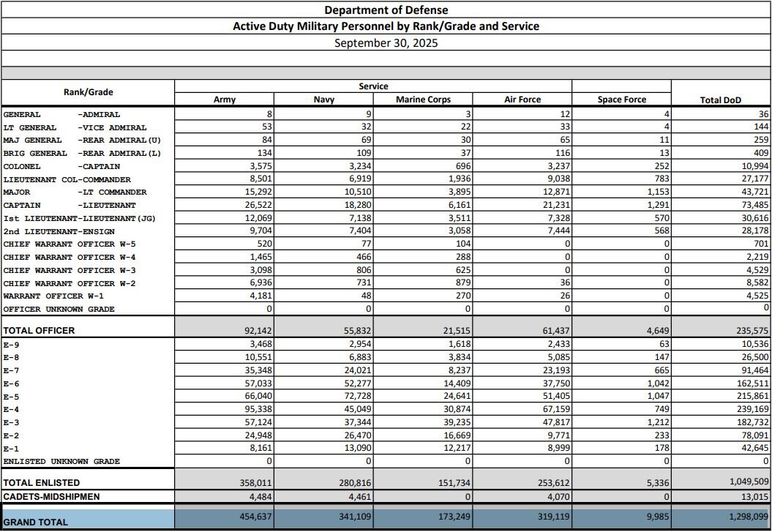This screenshot has width=772, height=532.
Task: Click the Marine Corps column header
Action: coord(423,100)
